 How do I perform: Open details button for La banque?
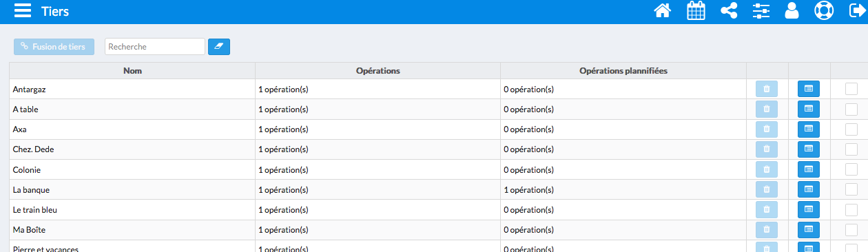[809, 189]
